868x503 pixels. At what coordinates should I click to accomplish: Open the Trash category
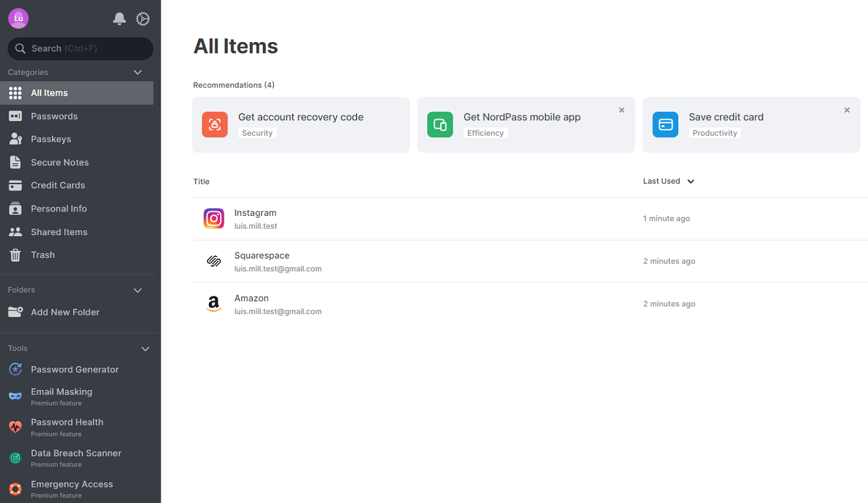click(x=43, y=255)
